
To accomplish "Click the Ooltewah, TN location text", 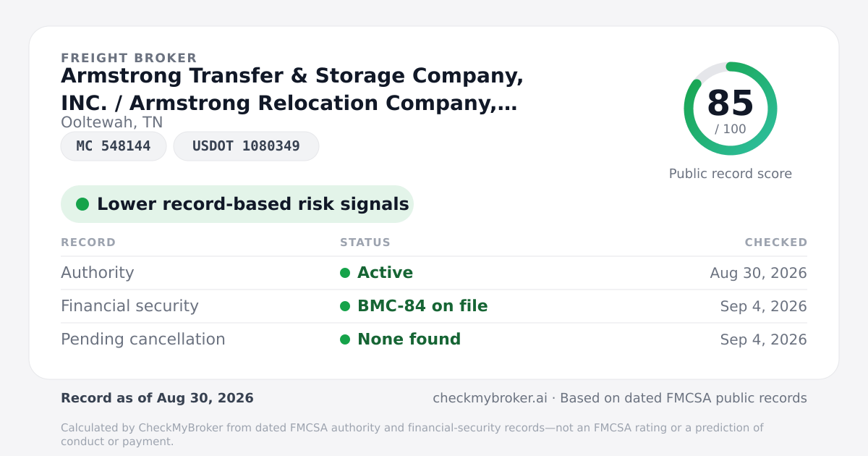I will pos(112,122).
